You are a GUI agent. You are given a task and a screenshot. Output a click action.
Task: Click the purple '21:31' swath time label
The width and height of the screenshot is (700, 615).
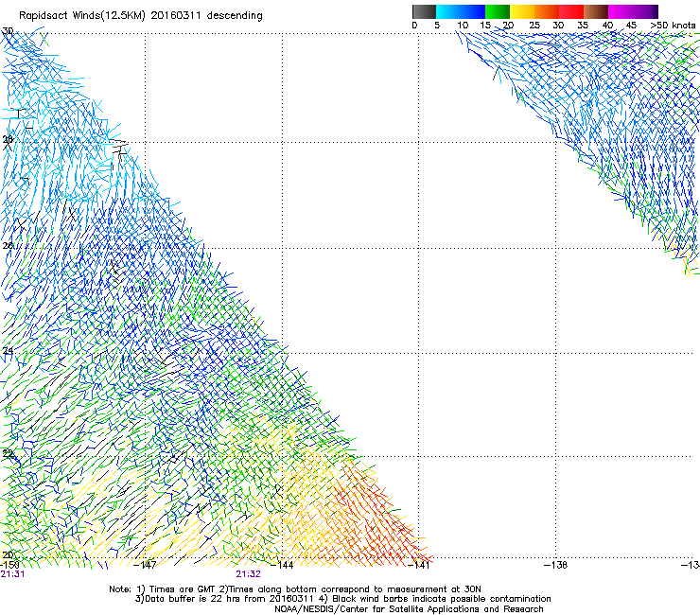tap(12, 574)
